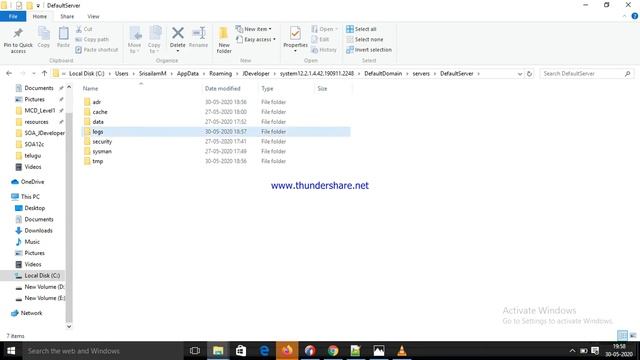Click the Open ribbon button
This screenshot has width=640, height=360.
(324, 29)
